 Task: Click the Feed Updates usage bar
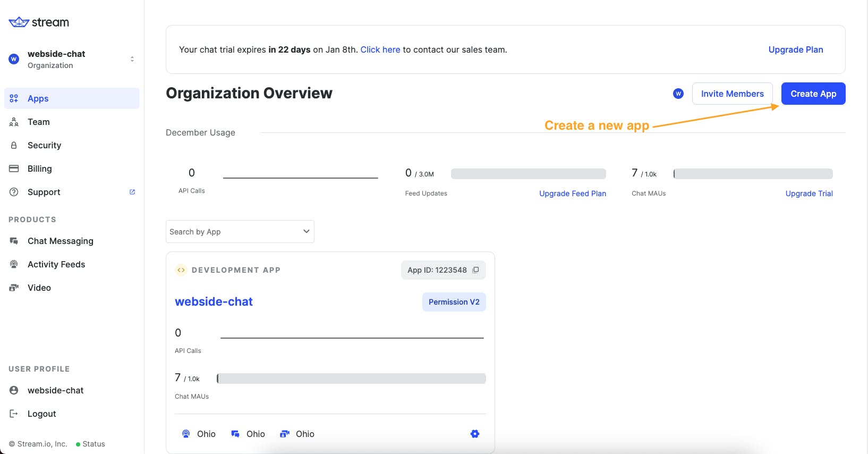click(x=529, y=174)
